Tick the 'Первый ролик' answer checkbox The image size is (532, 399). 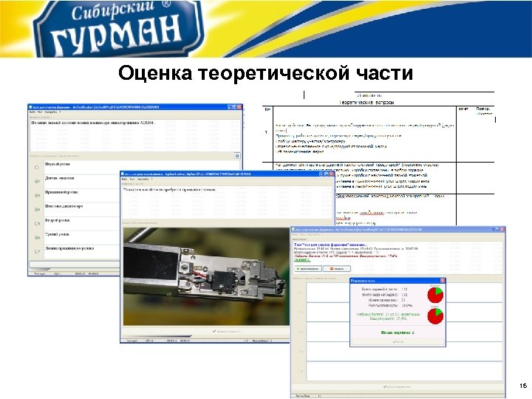[x=37, y=167]
